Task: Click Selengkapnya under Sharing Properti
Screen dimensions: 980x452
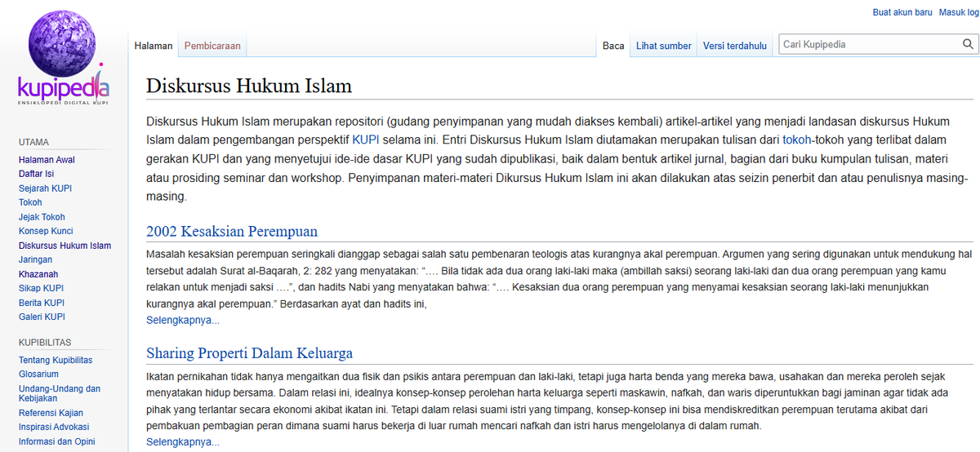Action: tap(183, 442)
